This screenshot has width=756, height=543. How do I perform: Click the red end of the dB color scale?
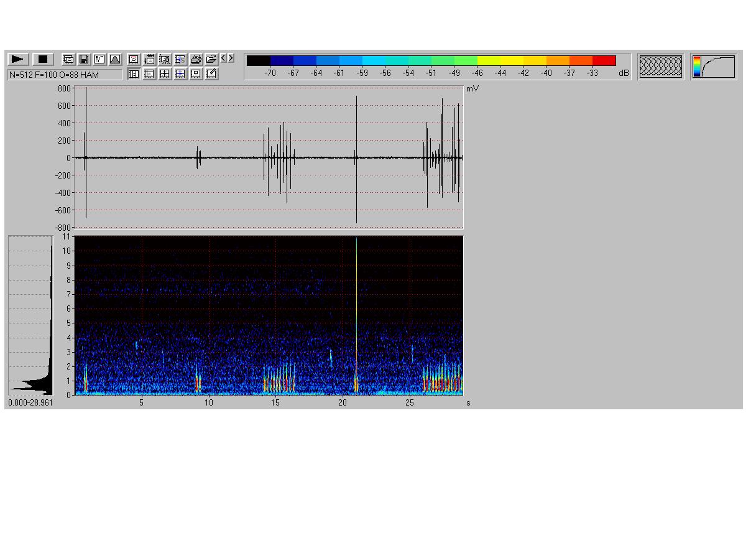pyautogui.click(x=604, y=60)
